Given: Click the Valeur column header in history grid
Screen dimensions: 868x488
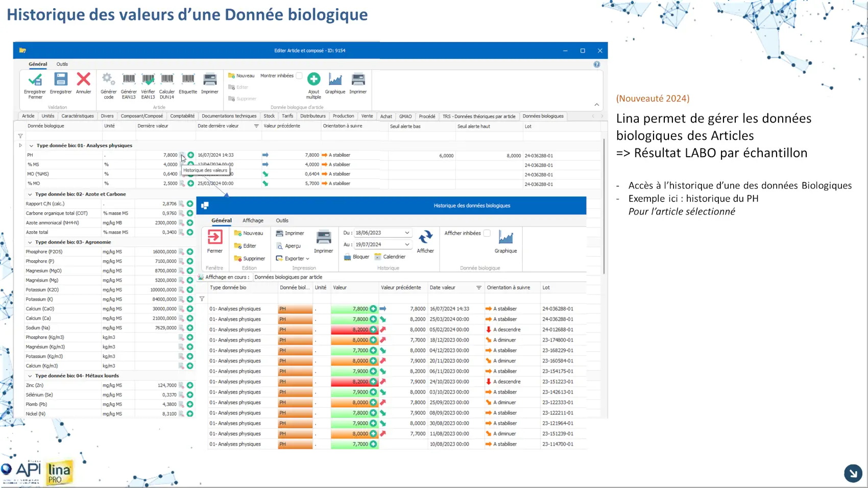Looking at the screenshot, I should coord(354,288).
